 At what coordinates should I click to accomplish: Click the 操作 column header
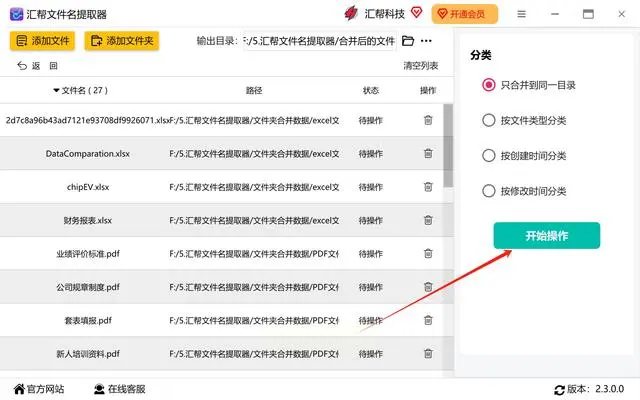point(428,90)
